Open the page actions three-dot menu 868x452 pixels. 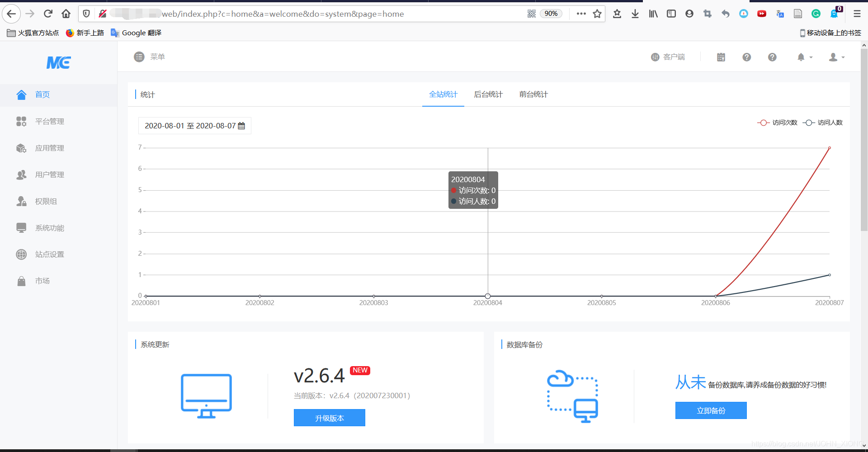pyautogui.click(x=581, y=14)
